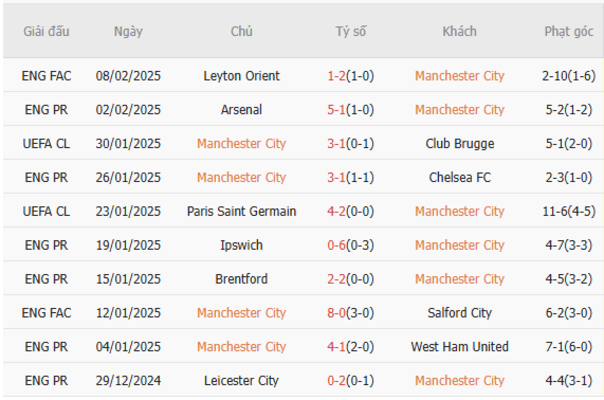Click the 8-0 score against Salford City
Viewport: 604px width, 400px height.
click(338, 314)
